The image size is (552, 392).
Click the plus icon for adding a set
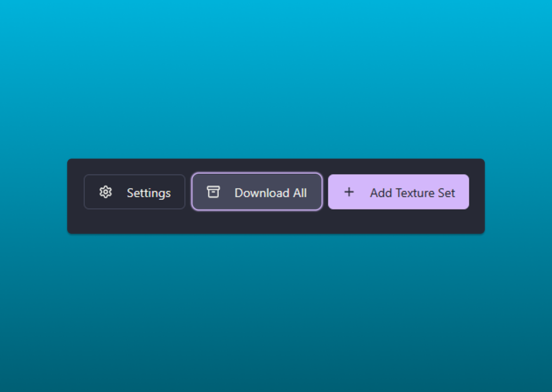click(349, 192)
